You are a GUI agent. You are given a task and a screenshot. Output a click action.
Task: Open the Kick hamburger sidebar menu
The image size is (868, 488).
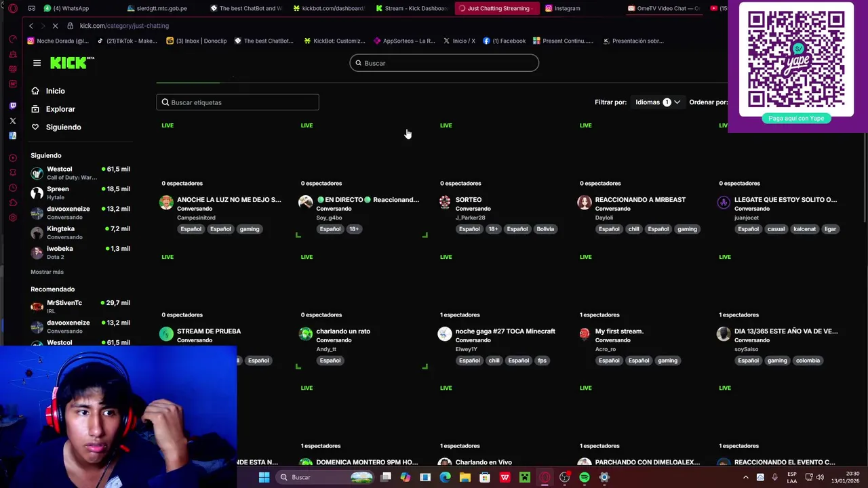tap(37, 63)
